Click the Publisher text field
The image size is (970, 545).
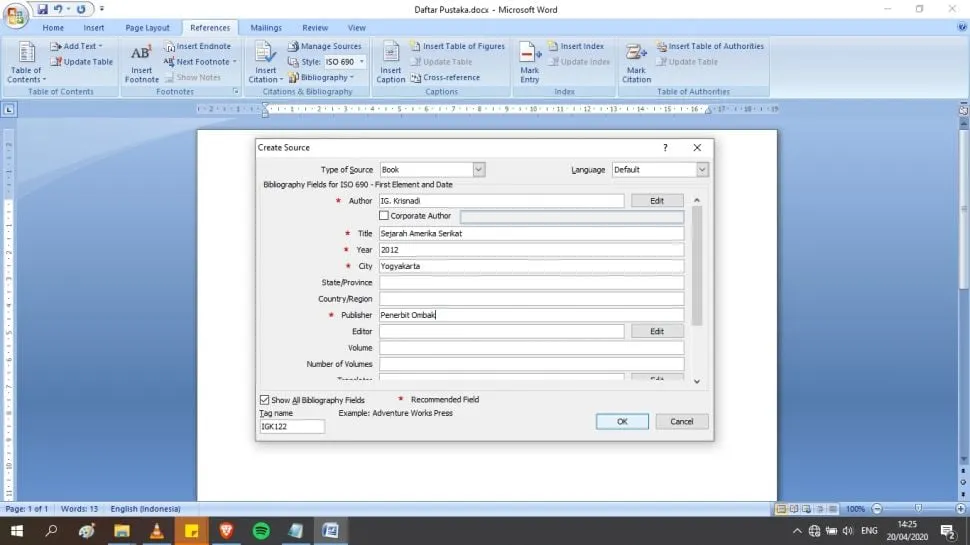(530, 315)
